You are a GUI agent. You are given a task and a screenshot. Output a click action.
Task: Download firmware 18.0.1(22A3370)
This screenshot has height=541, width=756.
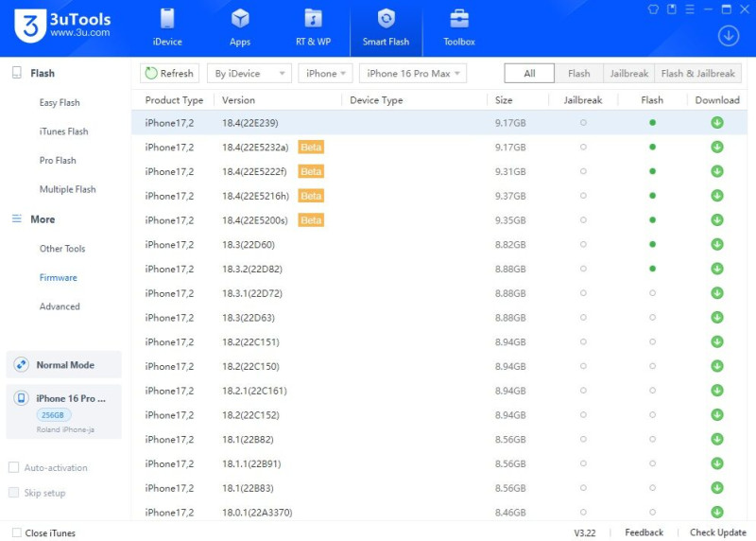(717, 512)
